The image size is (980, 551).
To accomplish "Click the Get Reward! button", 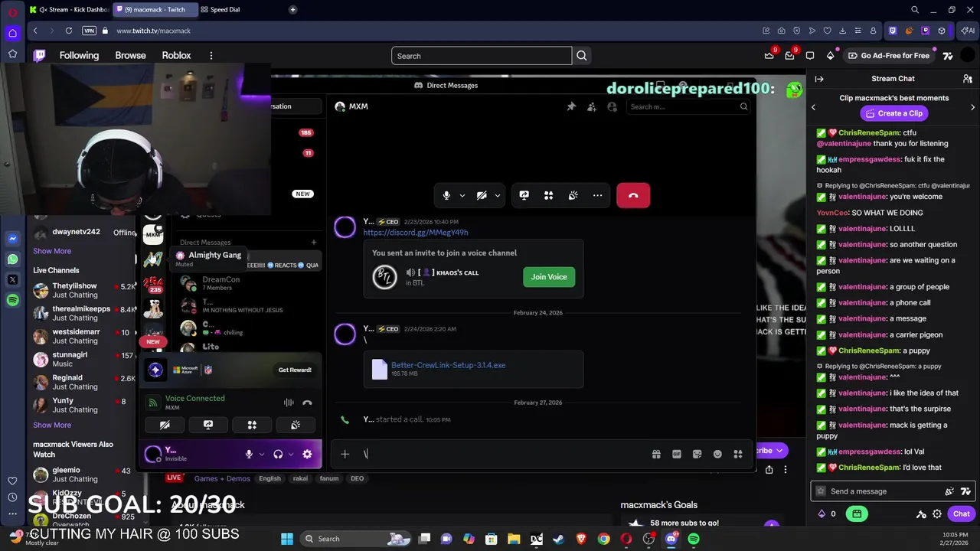I will coord(295,370).
